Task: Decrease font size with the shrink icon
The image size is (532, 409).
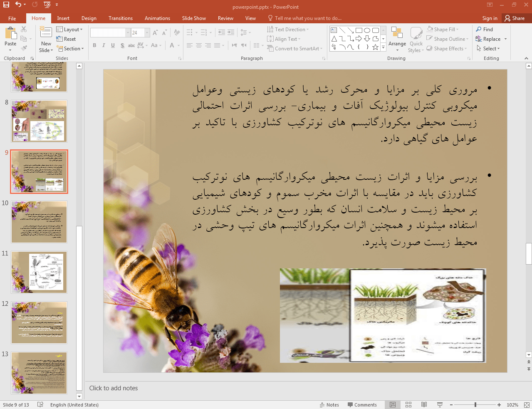Action: (x=165, y=32)
